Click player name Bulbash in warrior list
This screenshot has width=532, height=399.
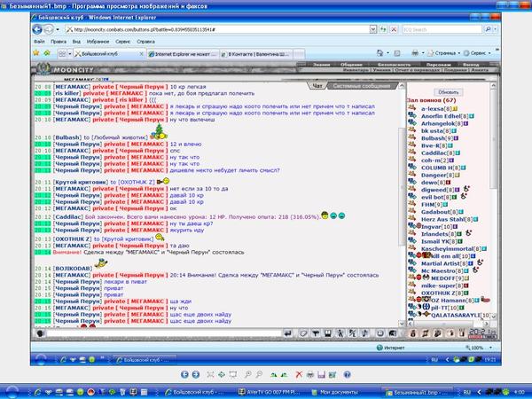pyautogui.click(x=433, y=138)
